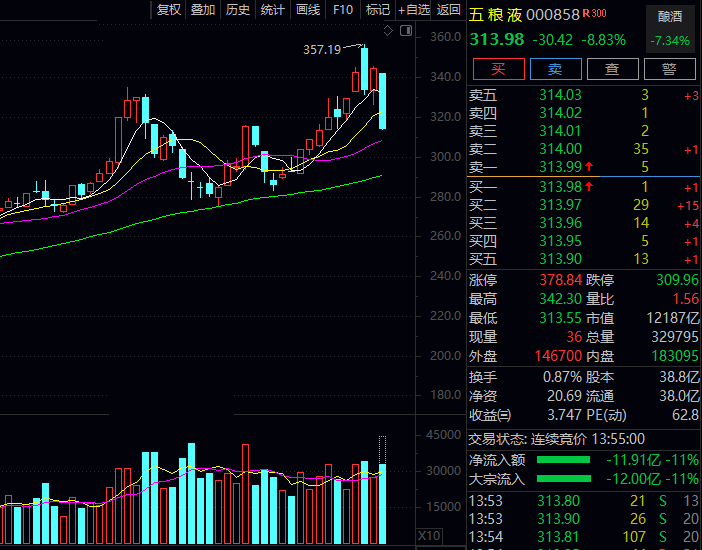
Task: Toggle 复权 price adjustment
Action: (169, 9)
